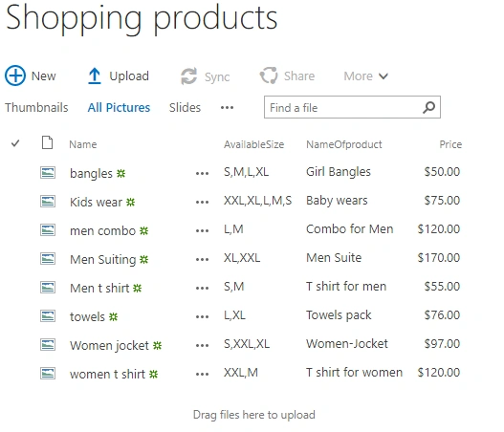504x432 pixels.
Task: Click the file type column header icon
Action: (x=47, y=142)
